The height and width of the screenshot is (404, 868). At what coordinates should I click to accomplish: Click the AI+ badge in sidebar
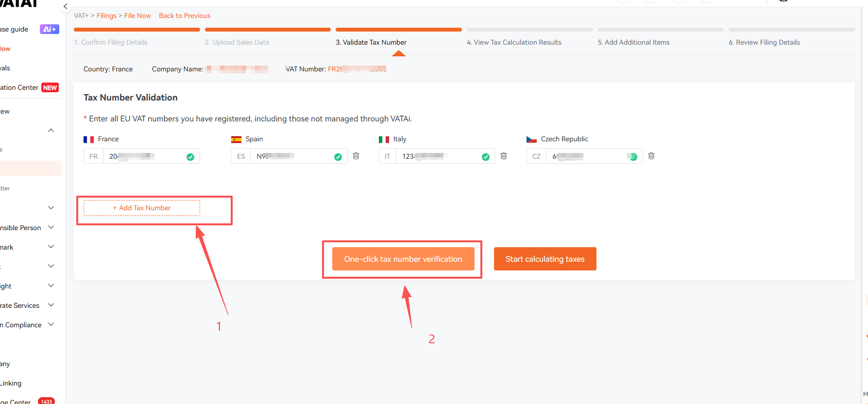(x=50, y=29)
